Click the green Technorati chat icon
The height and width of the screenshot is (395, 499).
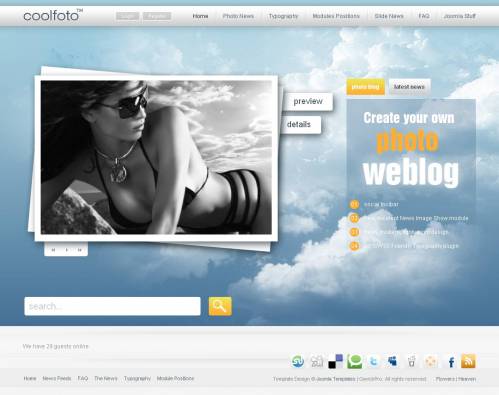click(x=354, y=361)
